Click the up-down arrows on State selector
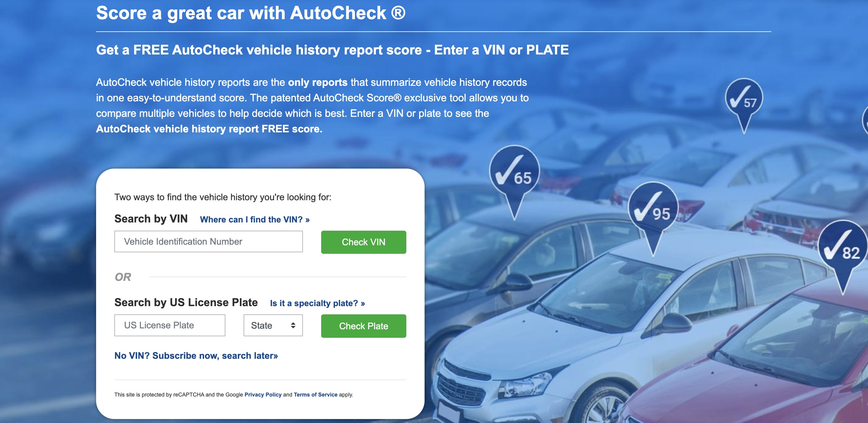The height and width of the screenshot is (423, 868). click(293, 325)
